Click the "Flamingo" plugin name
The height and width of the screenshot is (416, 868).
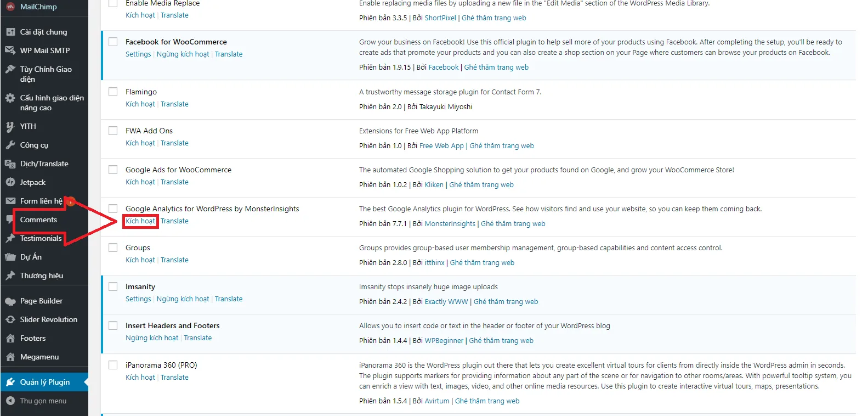[141, 92]
